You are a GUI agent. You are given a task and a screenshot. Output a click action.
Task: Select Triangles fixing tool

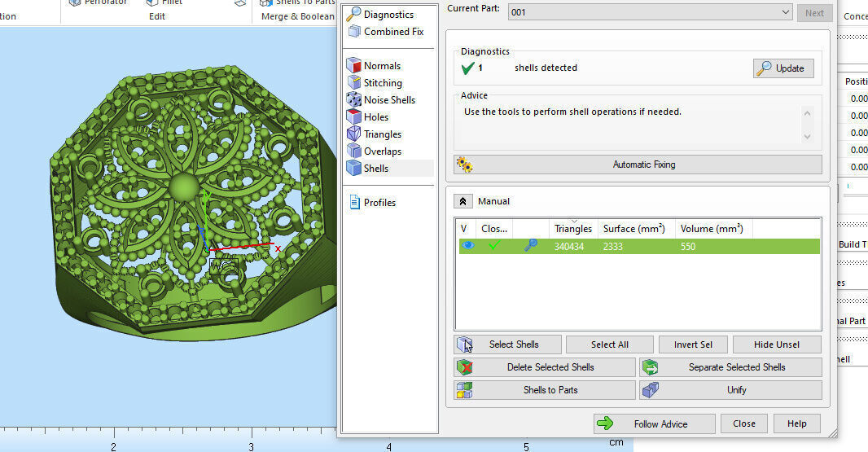pos(375,134)
